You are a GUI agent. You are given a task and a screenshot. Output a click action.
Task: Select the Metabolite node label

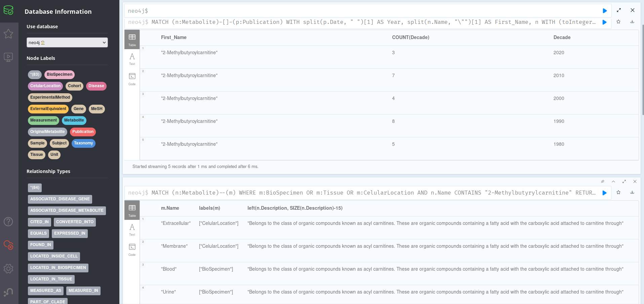click(74, 121)
